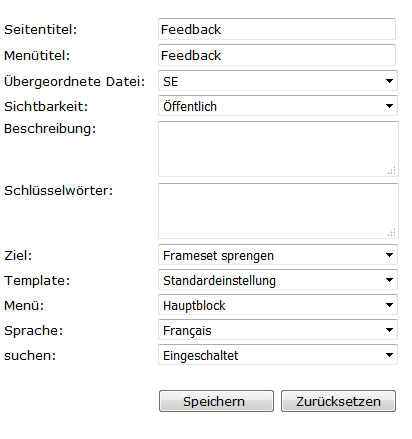Click the Beschreibung textarea resize grip
This screenshot has width=412, height=439.
coord(392,170)
